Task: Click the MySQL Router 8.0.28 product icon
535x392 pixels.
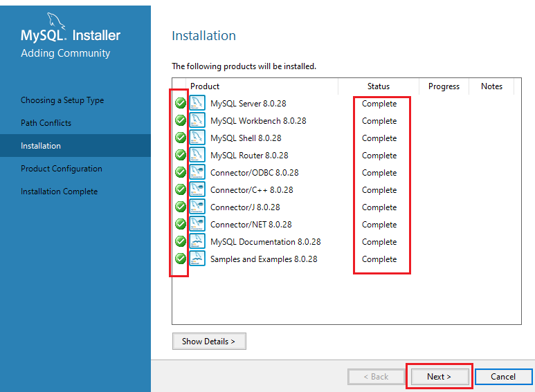Action: tap(197, 156)
